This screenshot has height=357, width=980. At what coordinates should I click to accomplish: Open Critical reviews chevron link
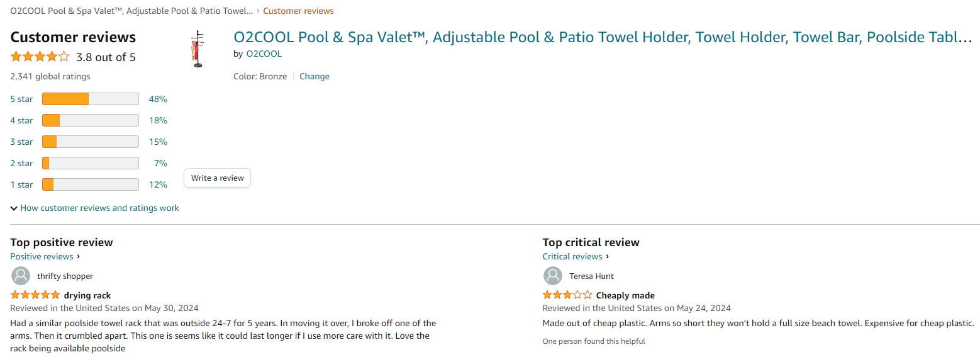576,256
